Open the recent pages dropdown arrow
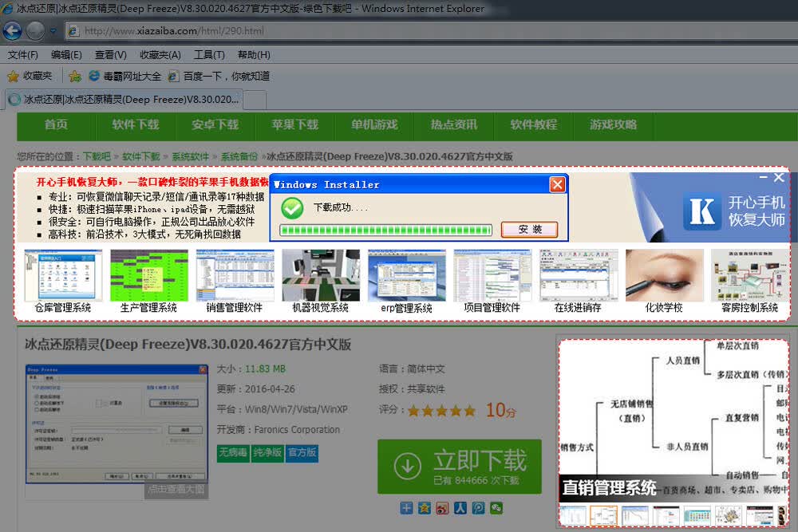 pyautogui.click(x=53, y=31)
